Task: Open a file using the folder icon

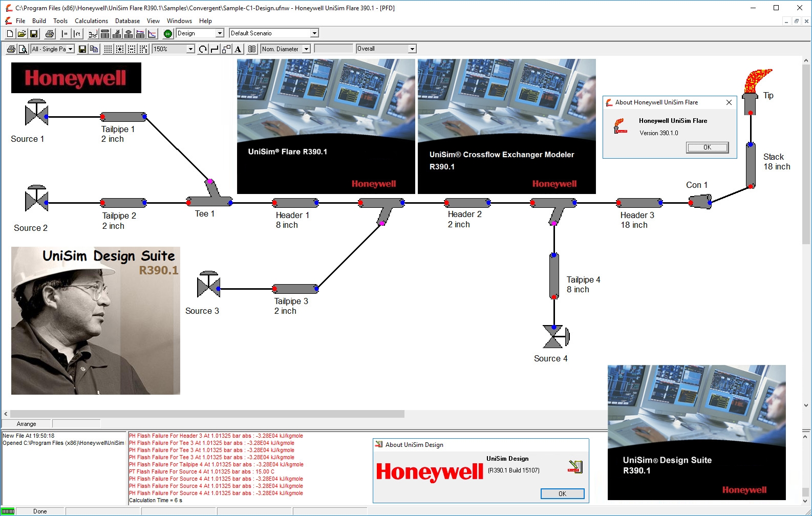Action: [x=22, y=34]
